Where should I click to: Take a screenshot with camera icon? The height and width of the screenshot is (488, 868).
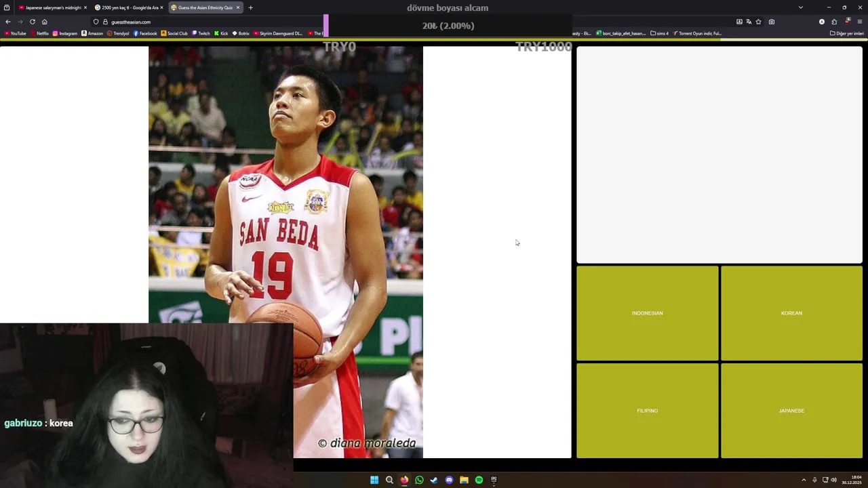point(772,22)
